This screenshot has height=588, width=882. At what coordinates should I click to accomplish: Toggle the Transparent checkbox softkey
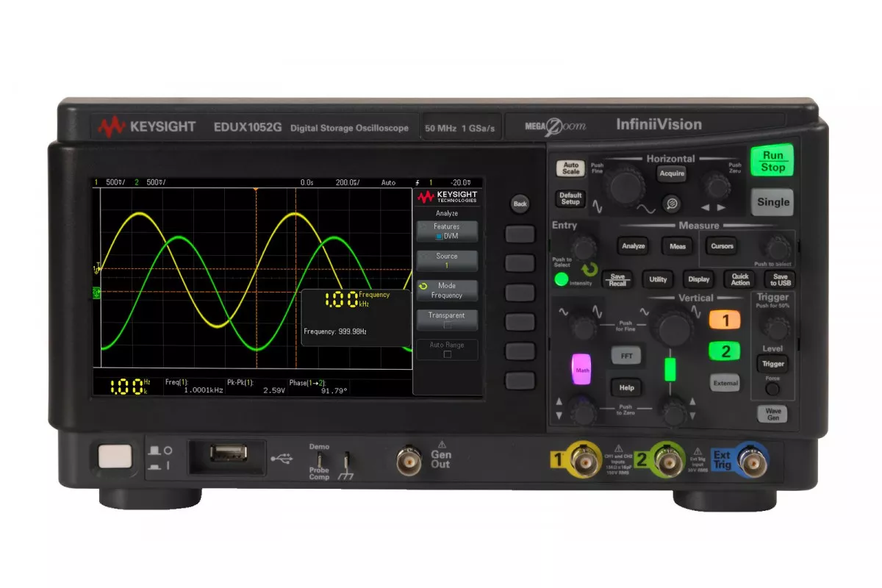[447, 324]
